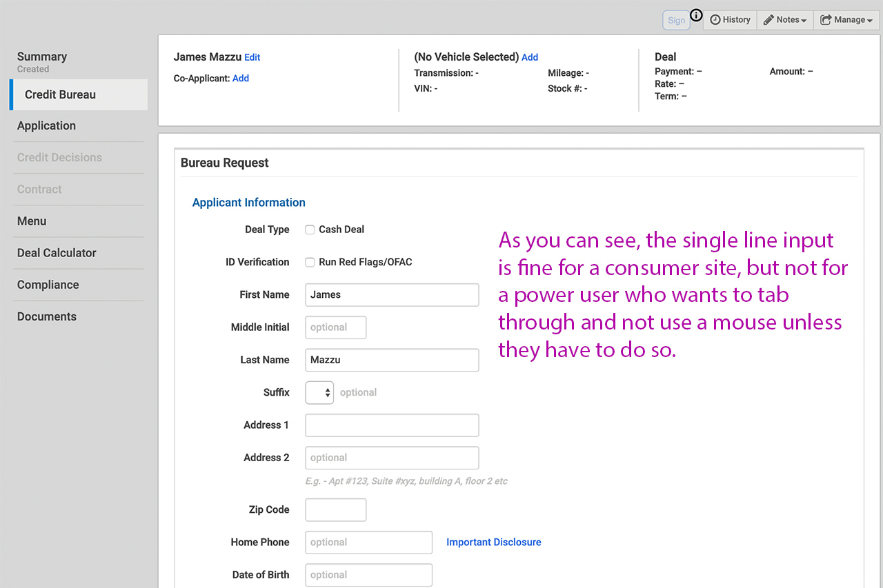Click the Date of Birth field

(368, 575)
